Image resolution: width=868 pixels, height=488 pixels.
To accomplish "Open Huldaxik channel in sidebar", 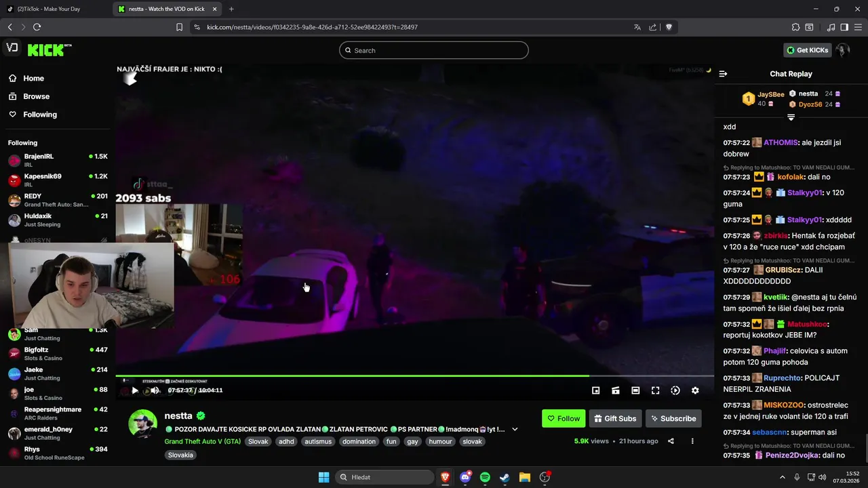I will tap(58, 220).
